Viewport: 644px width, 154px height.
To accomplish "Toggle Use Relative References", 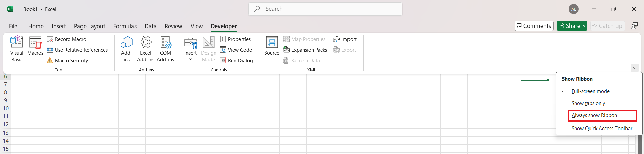I will (x=77, y=50).
